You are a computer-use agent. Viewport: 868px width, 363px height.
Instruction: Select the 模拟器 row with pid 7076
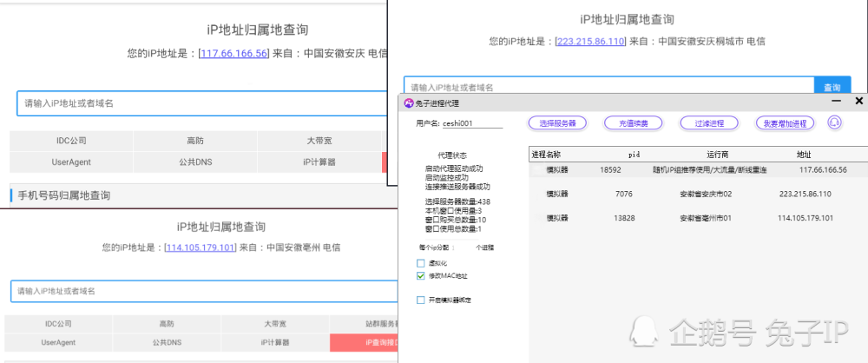[x=699, y=194]
